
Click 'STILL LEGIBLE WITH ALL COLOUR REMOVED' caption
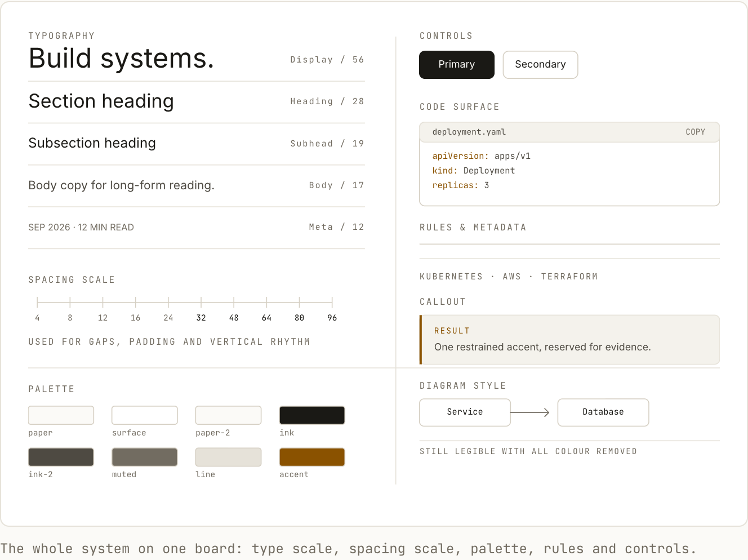(x=528, y=451)
